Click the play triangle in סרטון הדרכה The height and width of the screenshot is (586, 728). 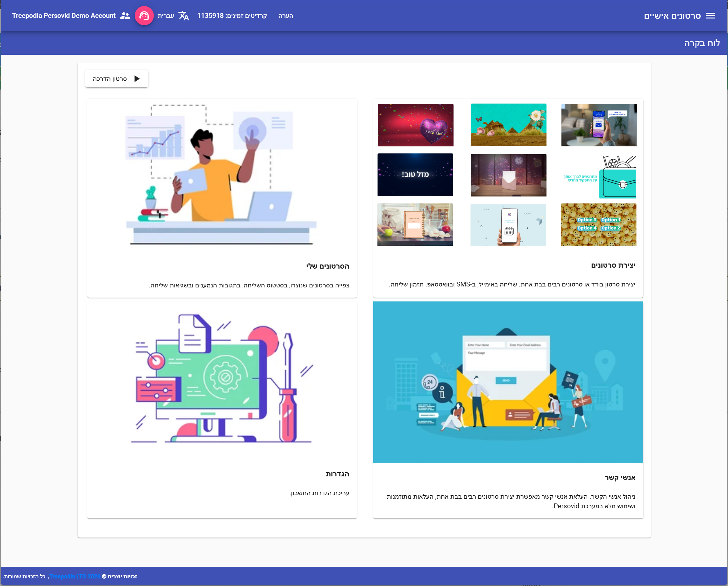tap(137, 79)
